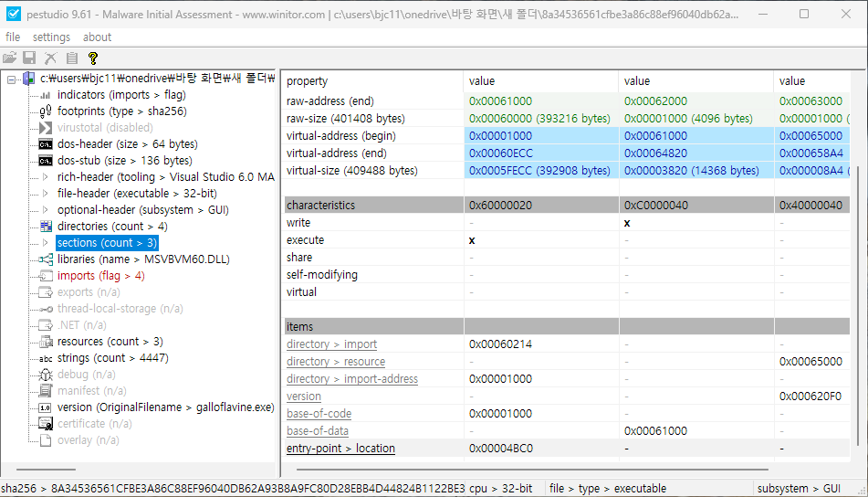Click the indicators bar-chart icon in tree
The image size is (868, 497).
click(x=45, y=95)
